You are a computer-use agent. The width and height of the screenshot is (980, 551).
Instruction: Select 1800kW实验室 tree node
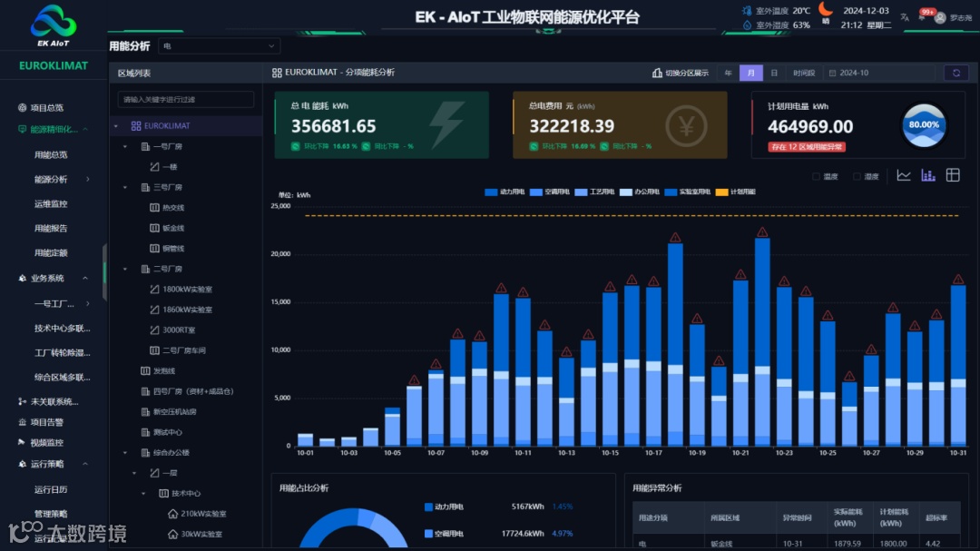coord(181,289)
